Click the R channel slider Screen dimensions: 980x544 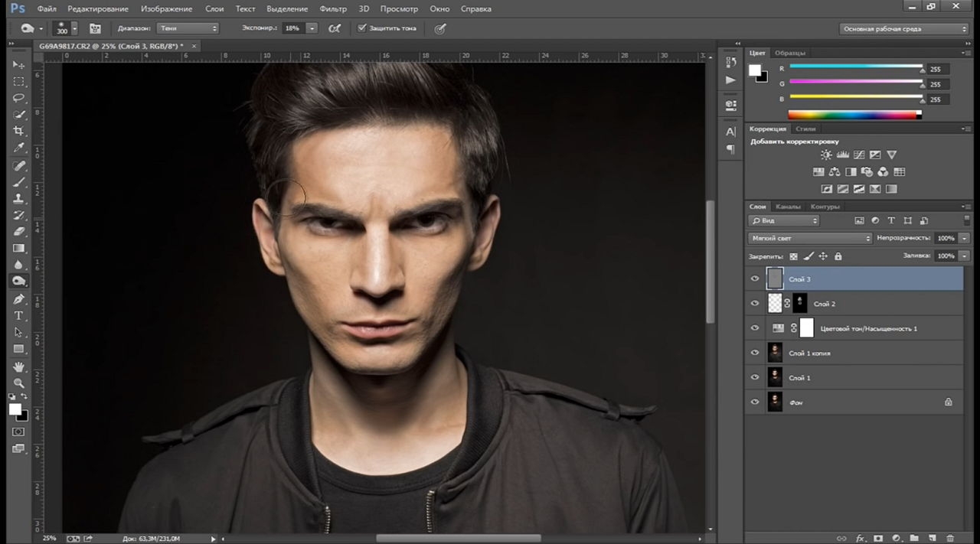[x=856, y=67]
